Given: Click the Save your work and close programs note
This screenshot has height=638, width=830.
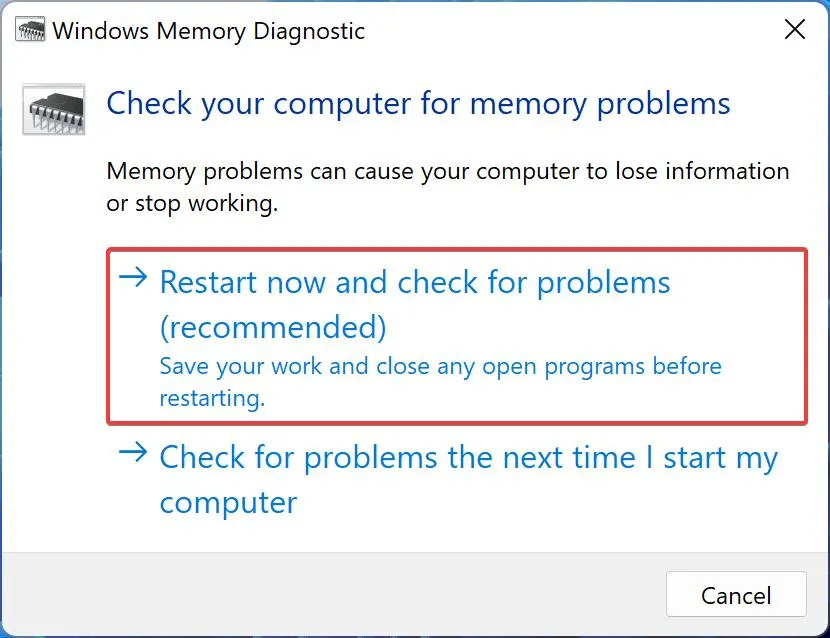Looking at the screenshot, I should pyautogui.click(x=440, y=366).
